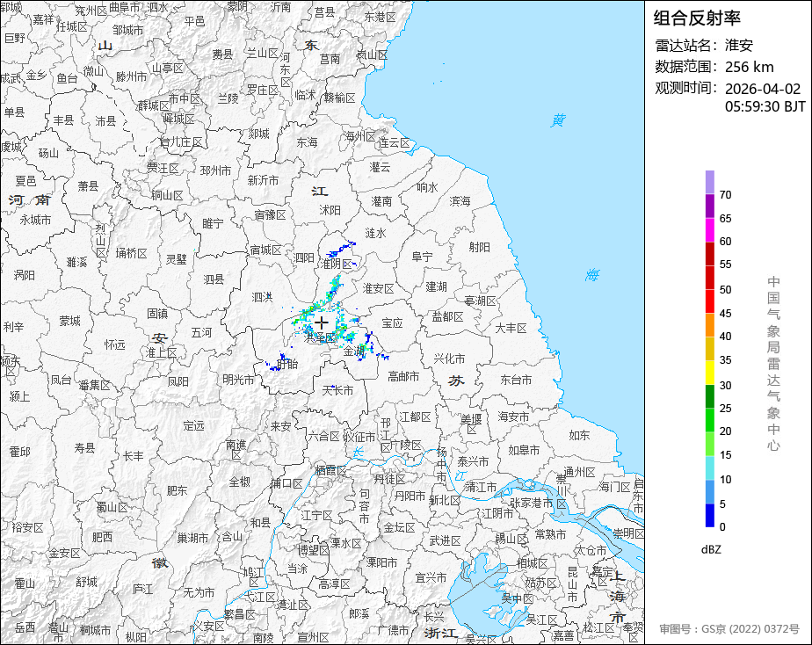Click the 组合反射率 title text

(x=697, y=18)
